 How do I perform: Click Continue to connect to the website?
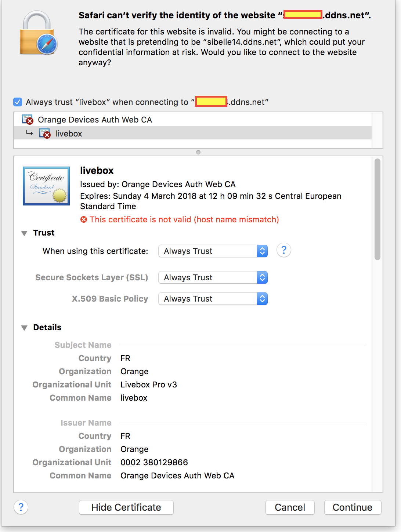coord(352,507)
